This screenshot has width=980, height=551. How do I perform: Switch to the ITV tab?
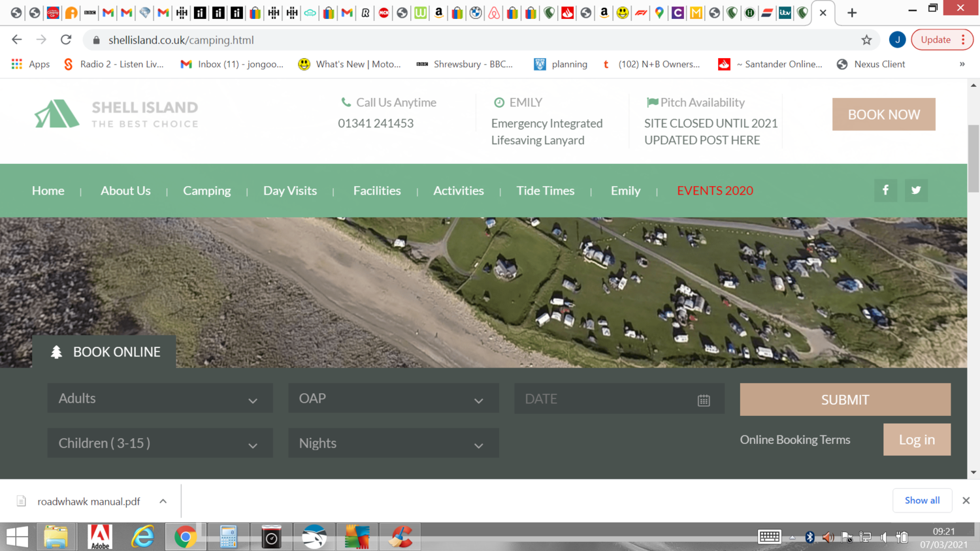click(785, 12)
